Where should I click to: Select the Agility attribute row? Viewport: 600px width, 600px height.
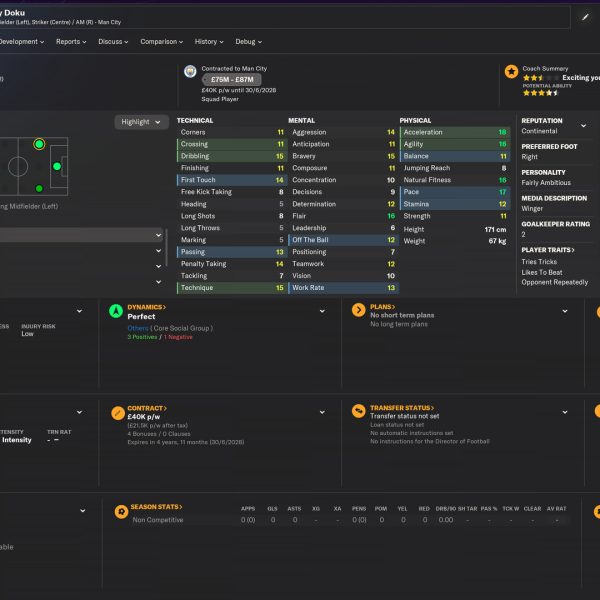click(x=455, y=144)
